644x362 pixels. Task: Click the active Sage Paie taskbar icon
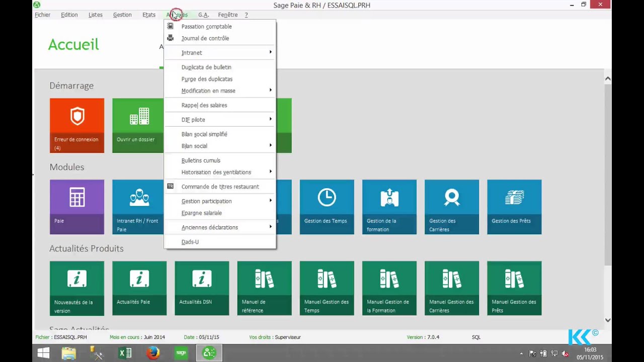[209, 353]
